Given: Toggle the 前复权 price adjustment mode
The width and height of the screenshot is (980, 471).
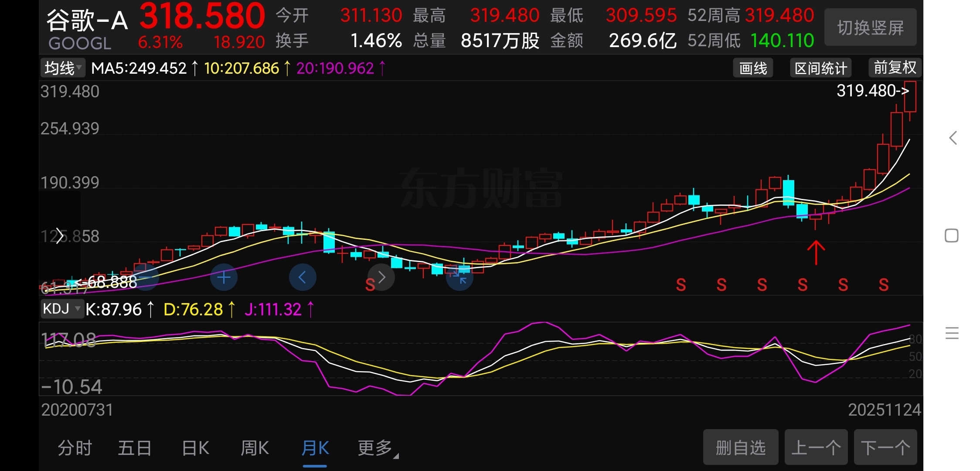Looking at the screenshot, I should click(x=895, y=68).
